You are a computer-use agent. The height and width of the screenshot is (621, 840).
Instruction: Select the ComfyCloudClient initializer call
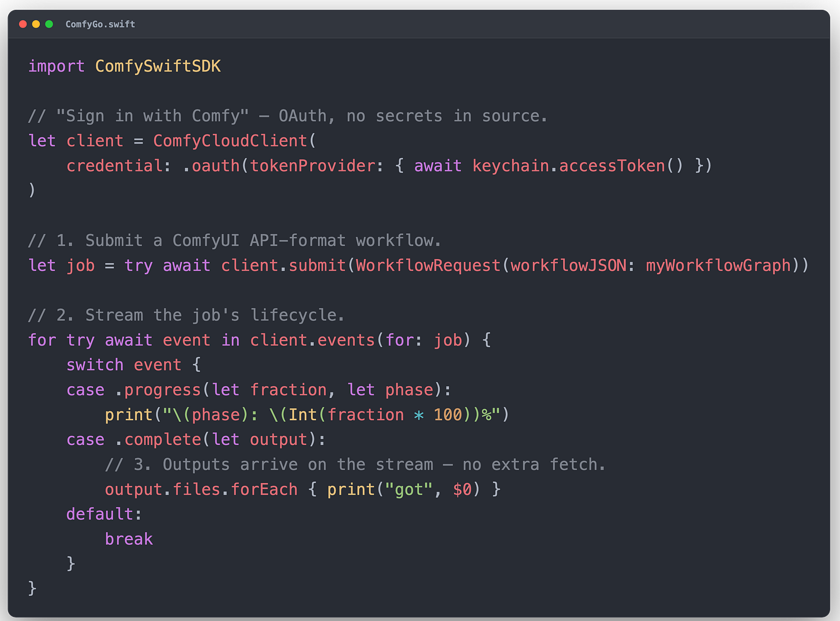pos(230,141)
